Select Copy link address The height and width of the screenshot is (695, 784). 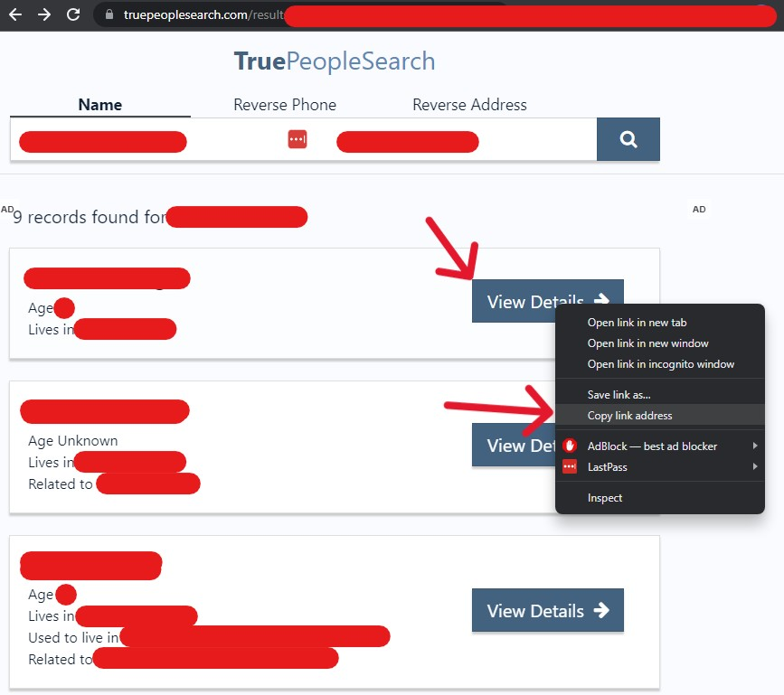(x=660, y=416)
